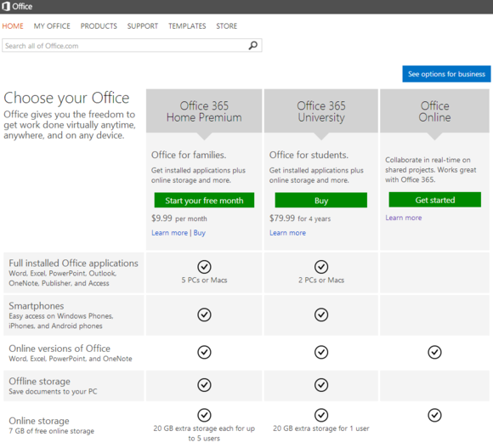Open the PRODUCTS menu item
The width and height of the screenshot is (493, 448).
pyautogui.click(x=99, y=26)
